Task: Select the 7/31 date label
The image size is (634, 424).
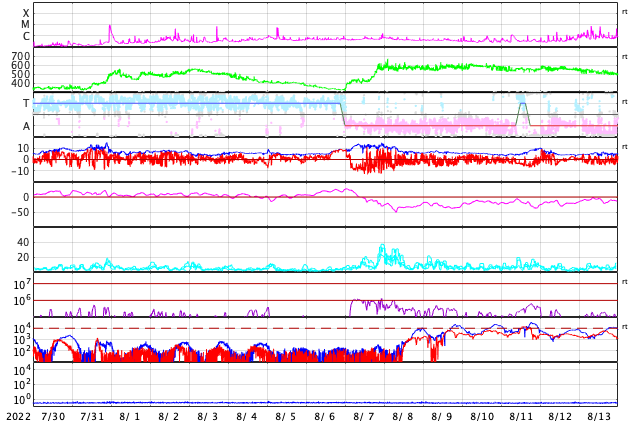Action: [x=92, y=417]
